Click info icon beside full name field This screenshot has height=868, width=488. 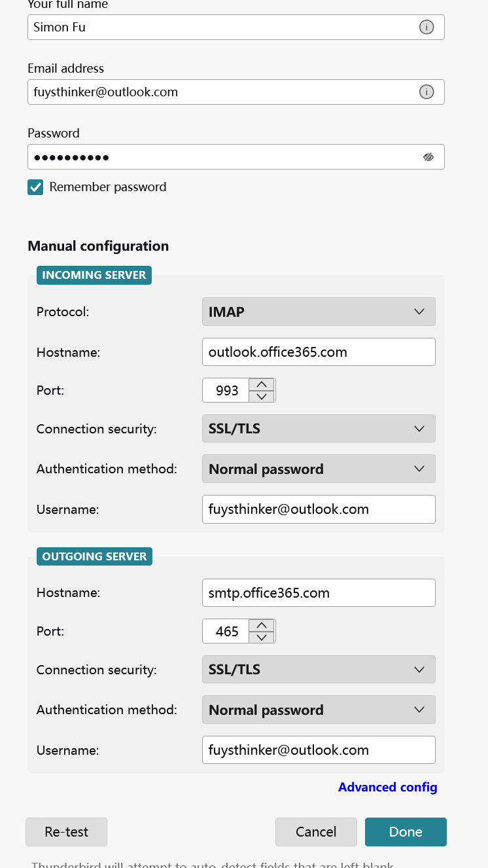tap(427, 27)
